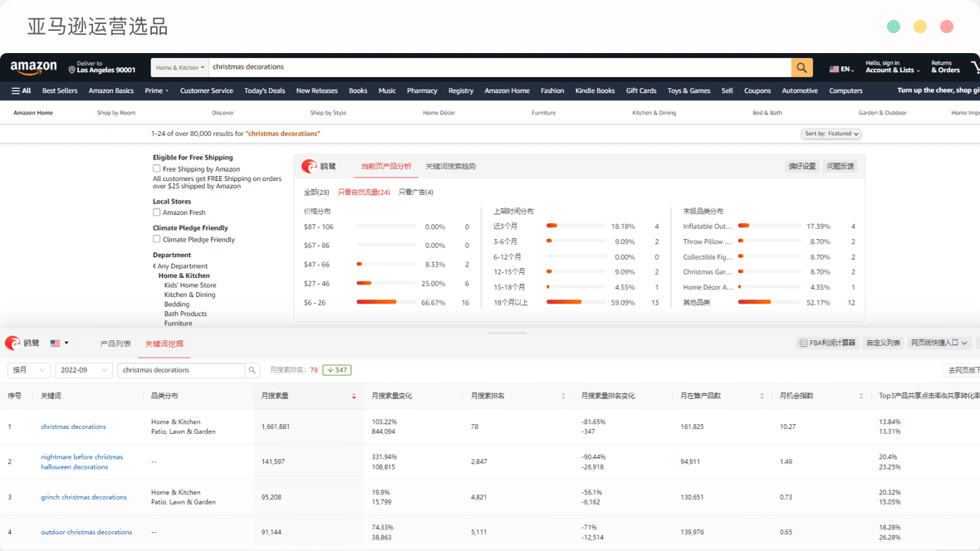The width and height of the screenshot is (980, 551).
Task: Open Account & Lists dropdown
Action: pos(893,67)
